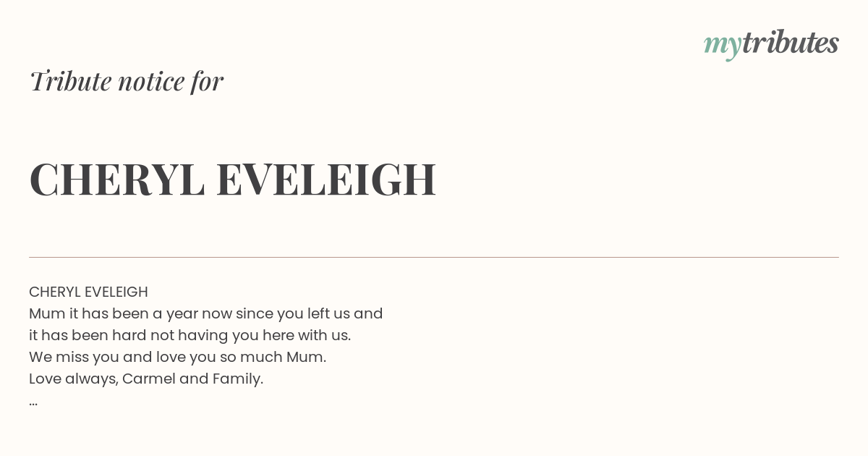Click the green "my" part of logo

[723, 48]
